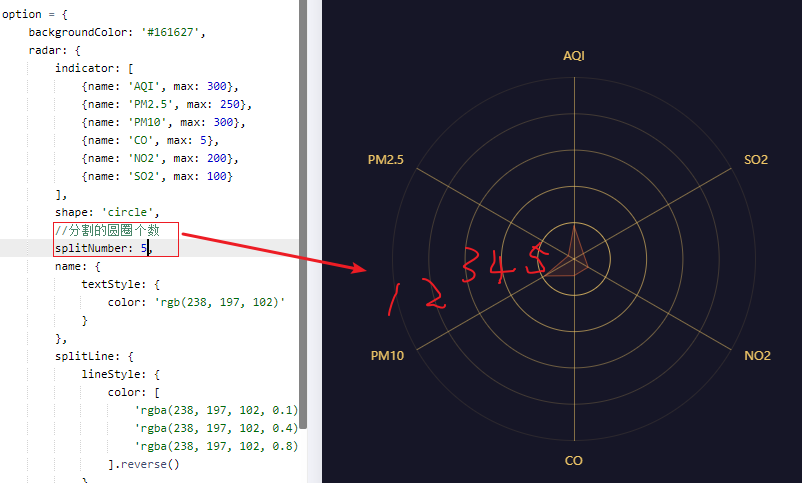802x483 pixels.
Task: Click the line with name 'PM2.5', max 250
Action: coord(167,104)
